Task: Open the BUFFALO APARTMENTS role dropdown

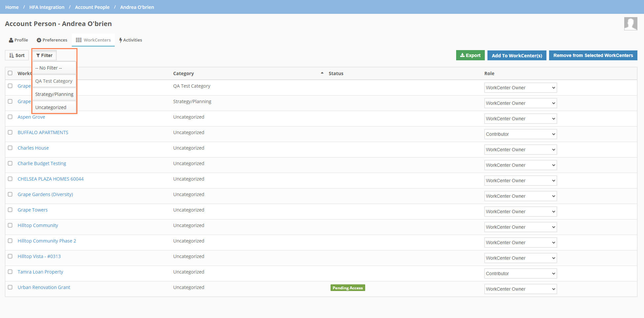Action: 520,134
